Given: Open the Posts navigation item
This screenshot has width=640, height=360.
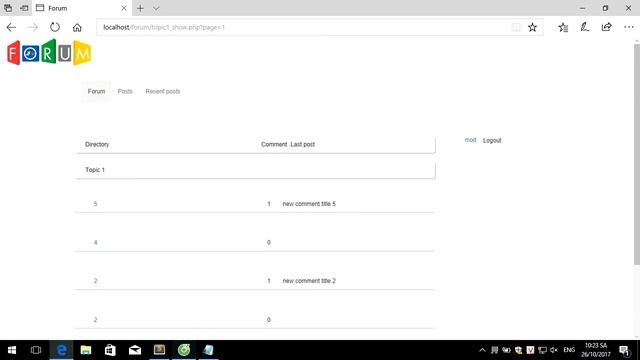Looking at the screenshot, I should [x=125, y=91].
